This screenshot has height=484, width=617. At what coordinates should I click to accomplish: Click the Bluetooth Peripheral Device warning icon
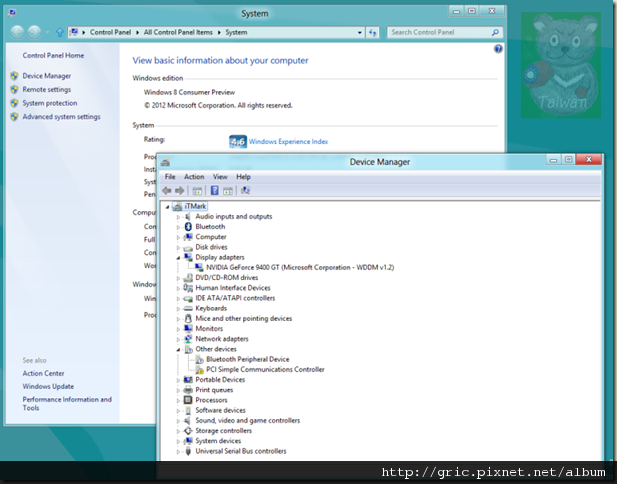tap(200, 359)
